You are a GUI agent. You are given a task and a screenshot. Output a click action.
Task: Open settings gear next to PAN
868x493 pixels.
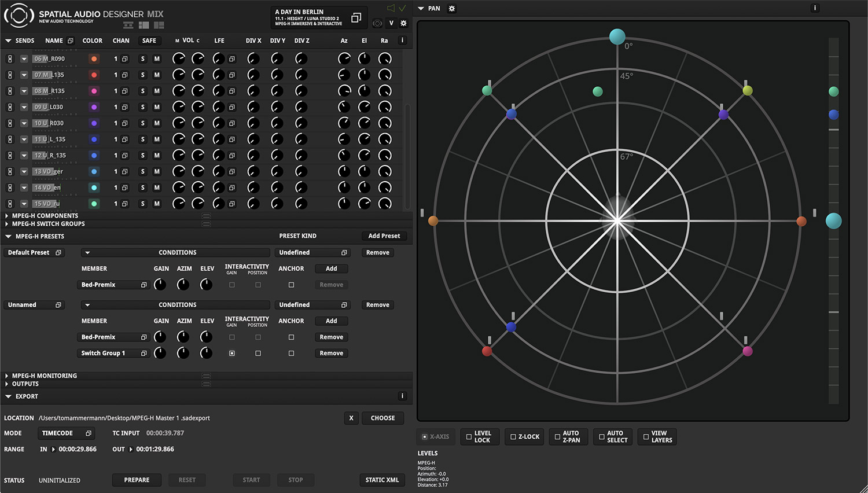tap(452, 9)
